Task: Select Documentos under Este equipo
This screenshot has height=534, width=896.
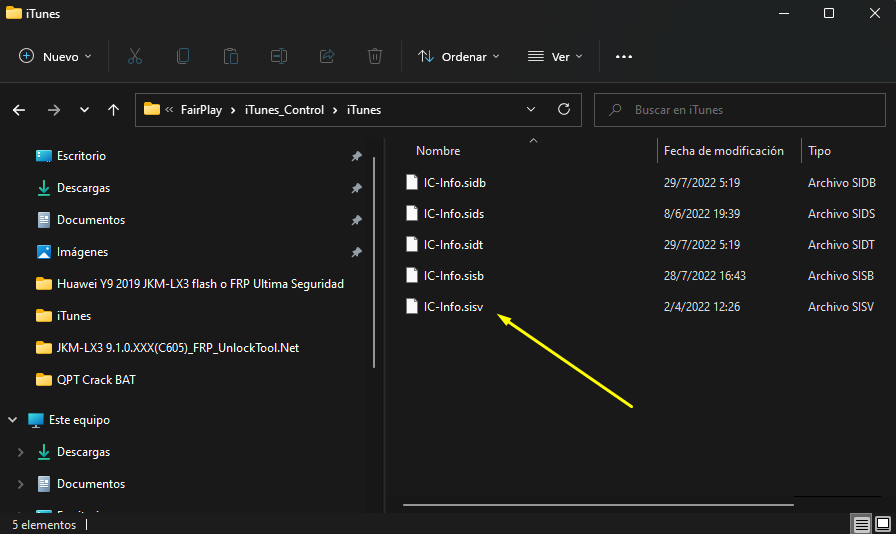Action: coord(90,484)
